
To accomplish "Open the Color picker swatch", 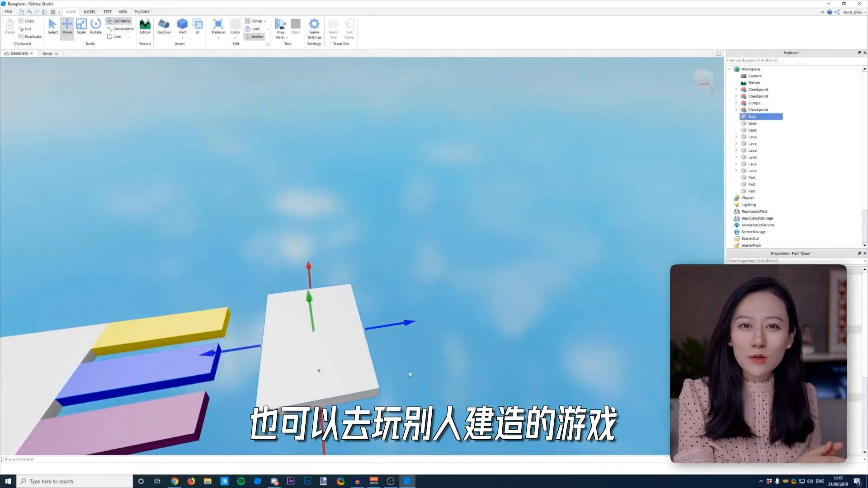I will click(x=235, y=24).
